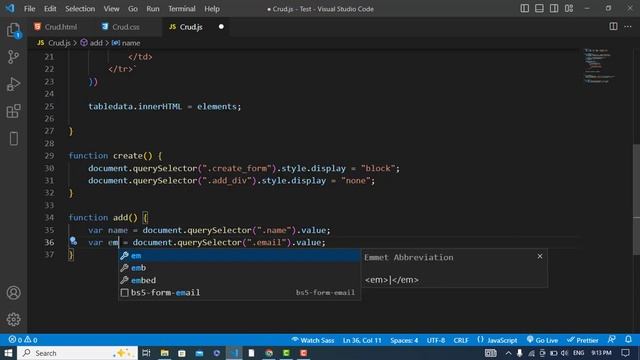This screenshot has height=360, width=640.
Task: Open the Go menu
Action: pos(133,9)
